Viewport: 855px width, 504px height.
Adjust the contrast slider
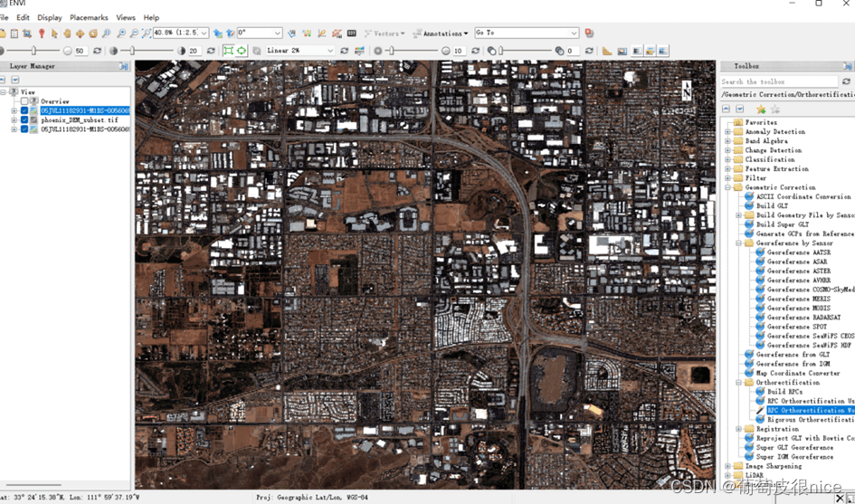(132, 51)
